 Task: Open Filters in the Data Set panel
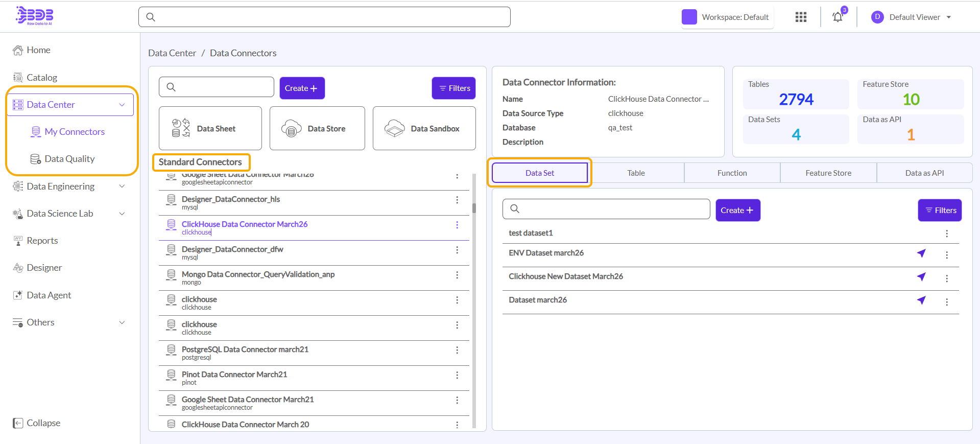940,211
